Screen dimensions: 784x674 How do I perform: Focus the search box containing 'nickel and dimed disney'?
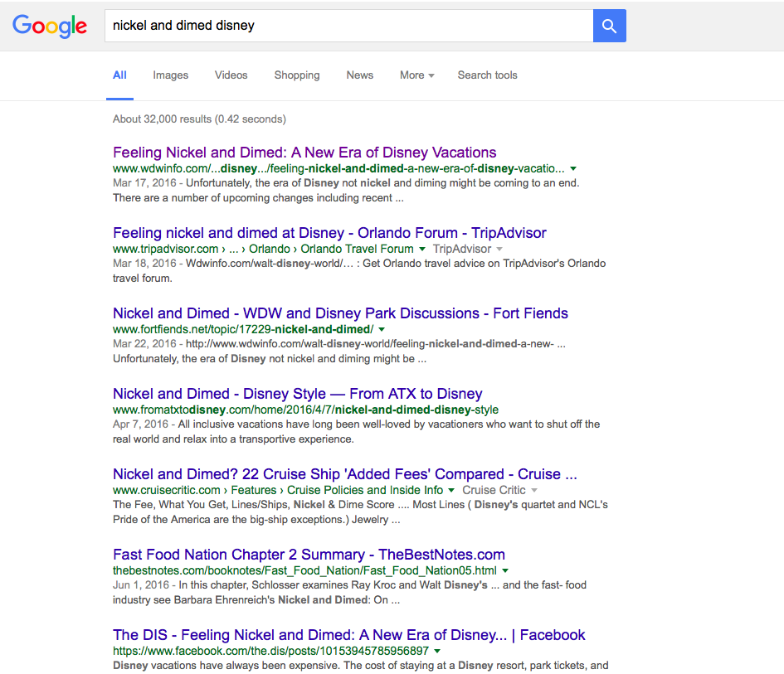pos(348,26)
